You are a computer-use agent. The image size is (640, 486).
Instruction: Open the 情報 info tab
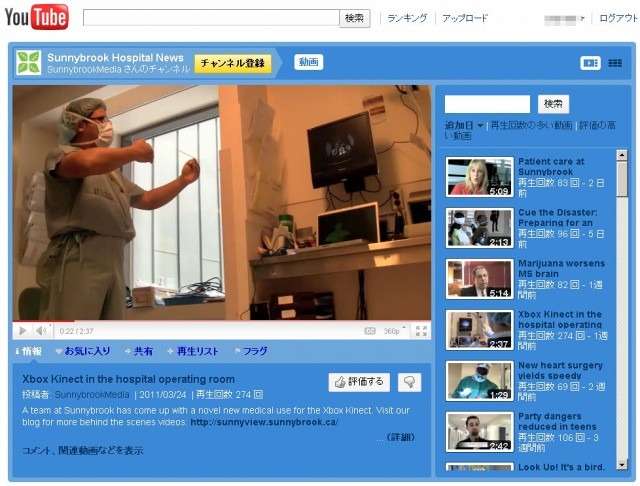29,351
